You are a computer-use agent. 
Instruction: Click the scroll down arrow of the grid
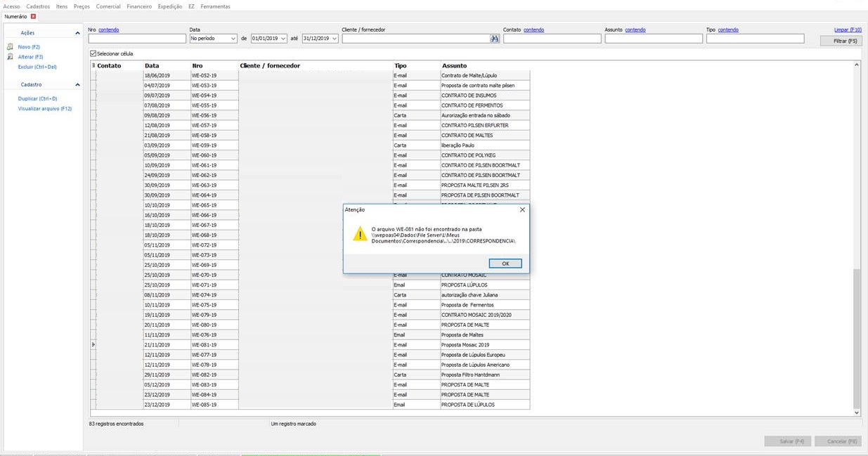click(x=856, y=412)
